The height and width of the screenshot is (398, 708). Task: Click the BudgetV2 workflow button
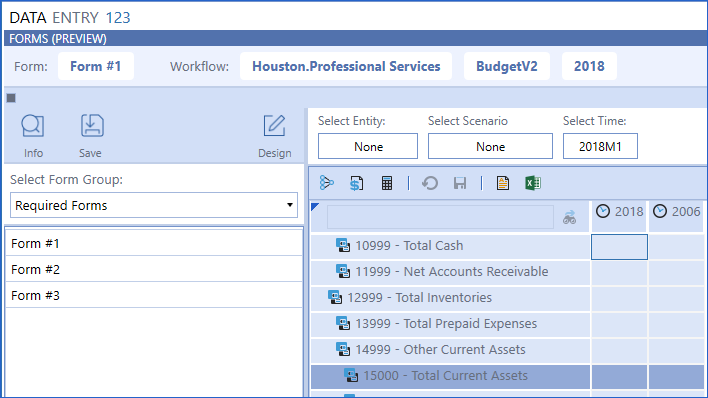coord(507,66)
